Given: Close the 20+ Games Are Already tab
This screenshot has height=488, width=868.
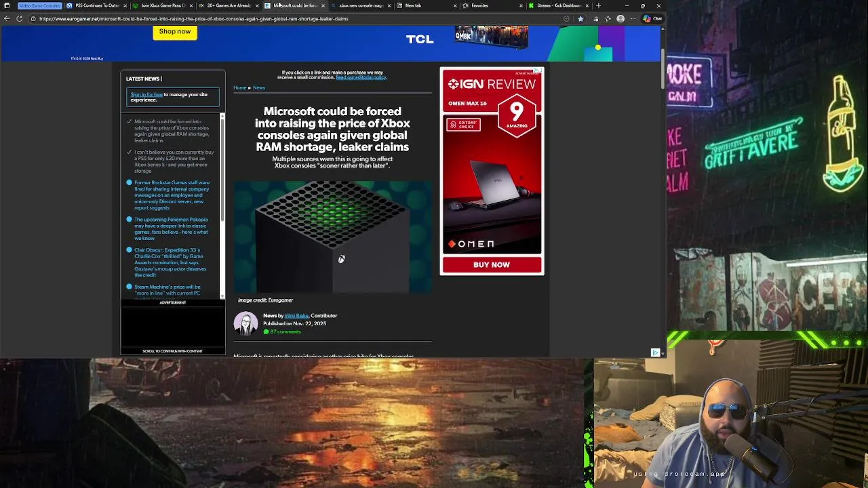Looking at the screenshot, I should pyautogui.click(x=257, y=5).
